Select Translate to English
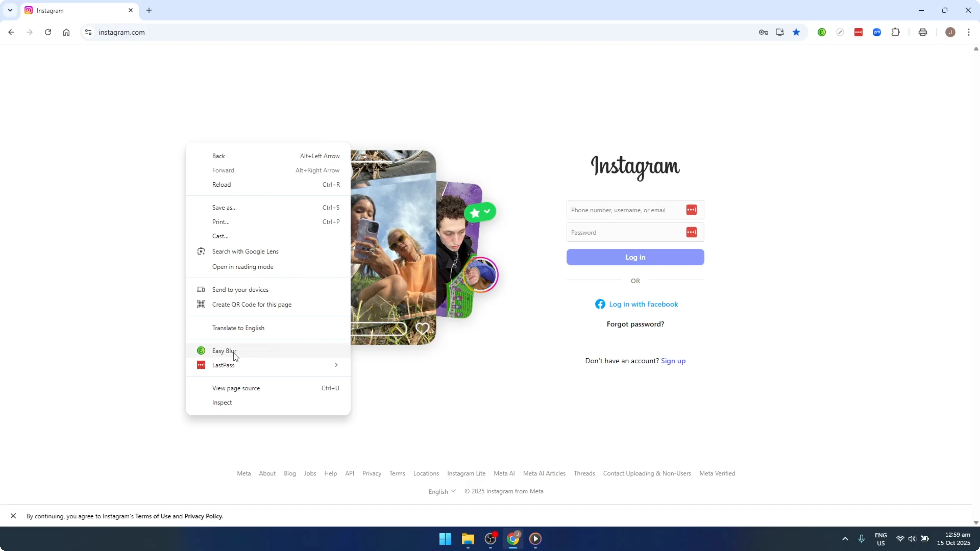The width and height of the screenshot is (980, 551). (x=238, y=328)
